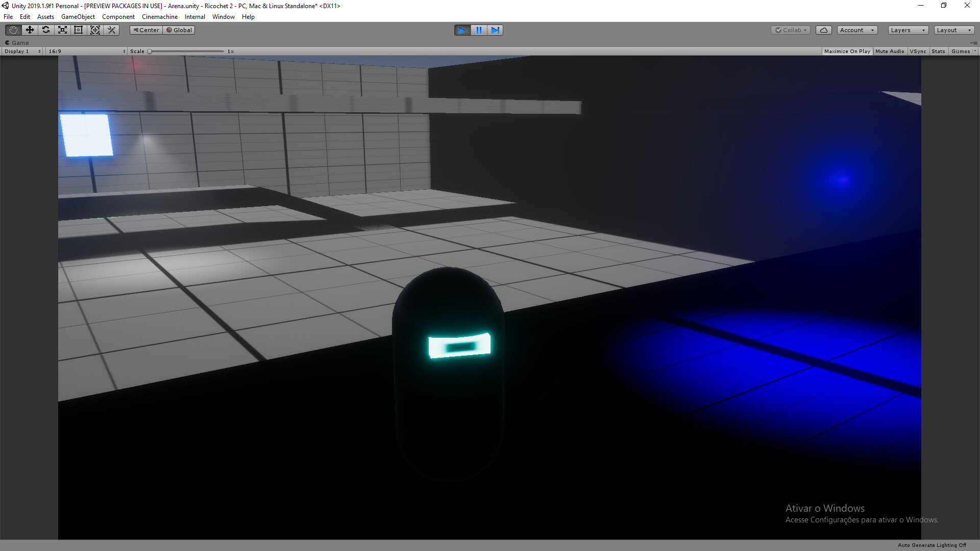
Task: Toggle Mute Audio option
Action: (x=890, y=52)
